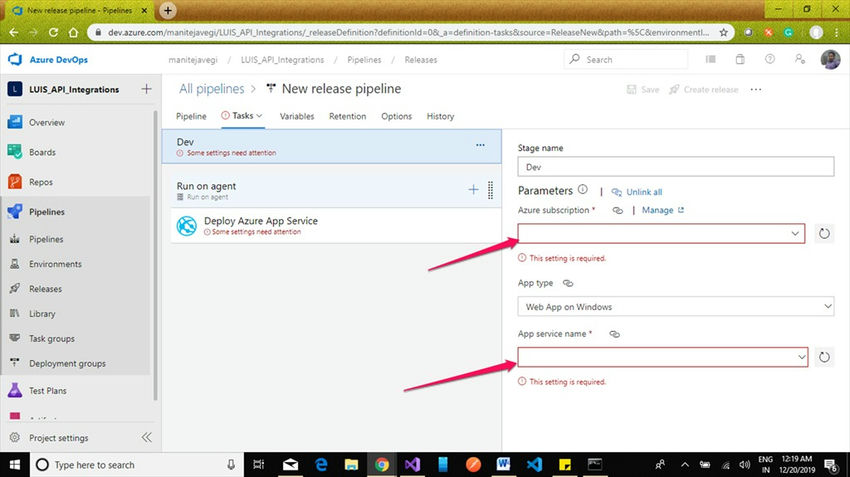The width and height of the screenshot is (850, 477).
Task: Click plus next to LUIS_API_Integrations
Action: tap(146, 89)
